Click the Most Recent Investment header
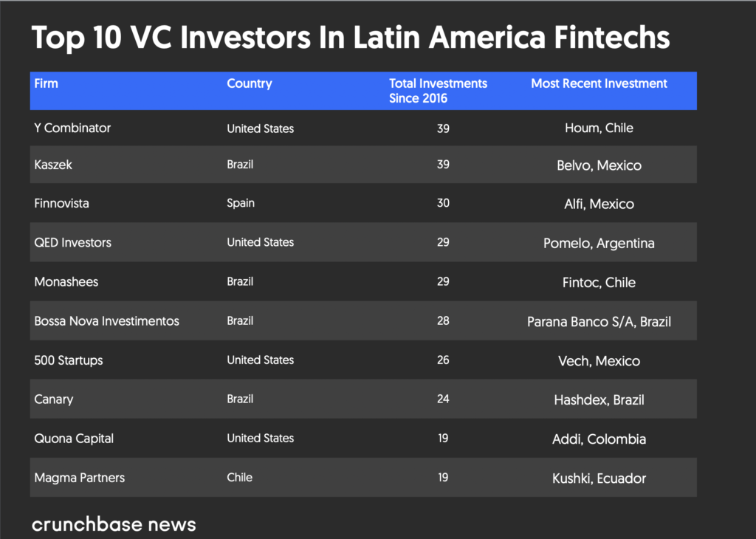 (x=599, y=83)
